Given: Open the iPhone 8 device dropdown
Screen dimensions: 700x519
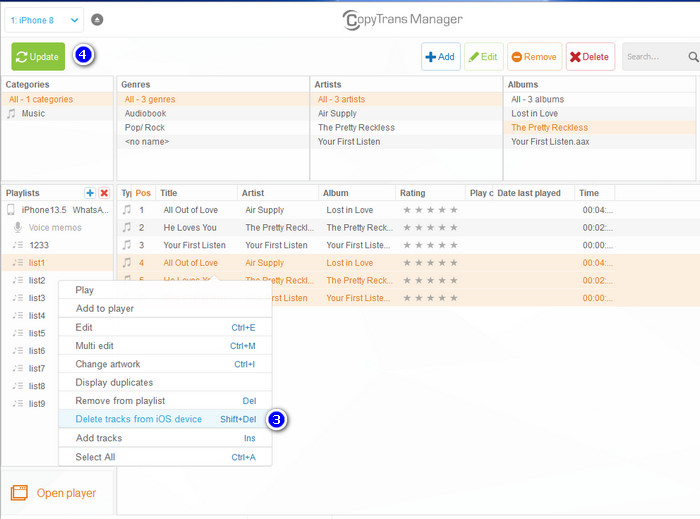Looking at the screenshot, I should (44, 20).
